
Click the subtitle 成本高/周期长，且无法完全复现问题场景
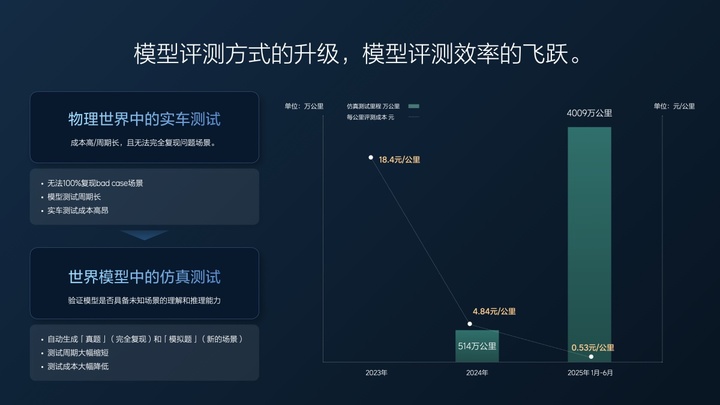pos(143,143)
